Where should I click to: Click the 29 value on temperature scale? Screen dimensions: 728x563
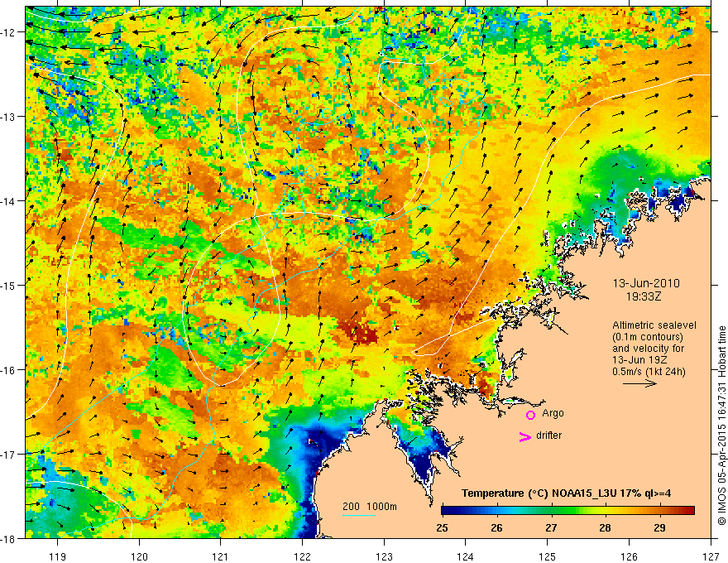pyautogui.click(x=659, y=527)
